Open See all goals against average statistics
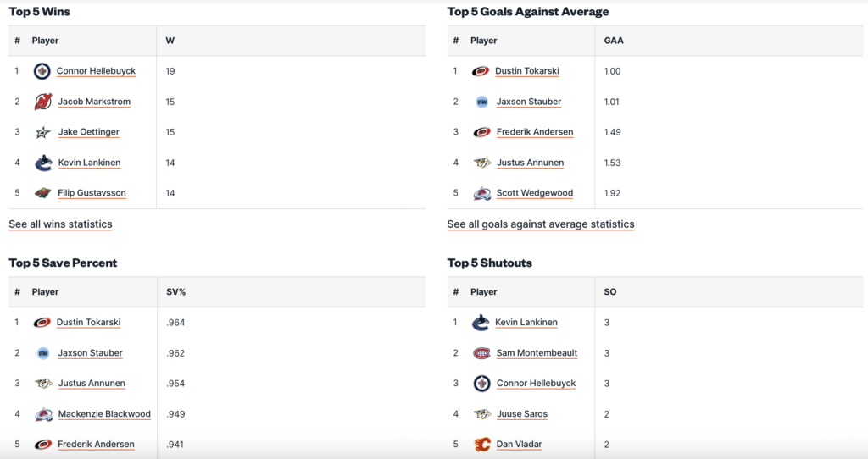 [541, 224]
